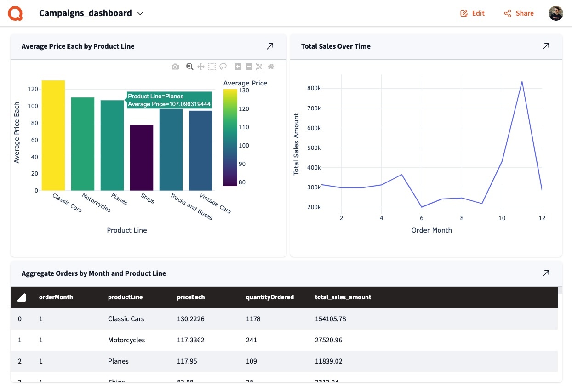This screenshot has width=572, height=392.
Task: Click the Planes bar in the chart
Action: pos(112,145)
